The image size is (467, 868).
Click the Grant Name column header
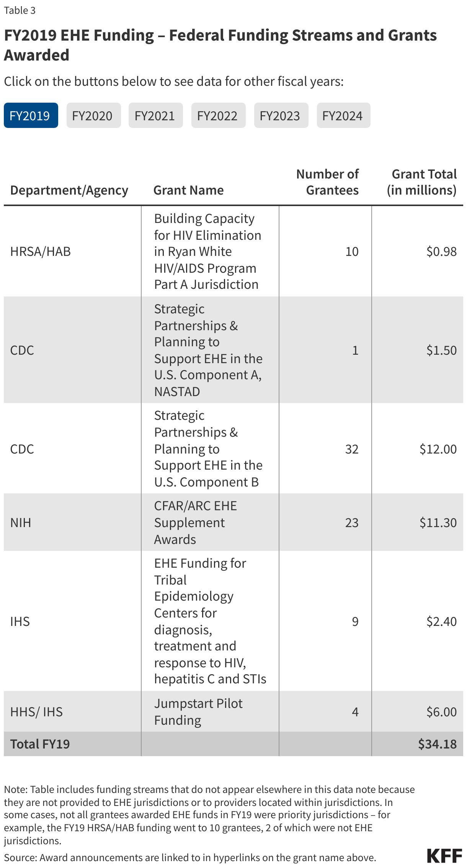[x=188, y=190]
